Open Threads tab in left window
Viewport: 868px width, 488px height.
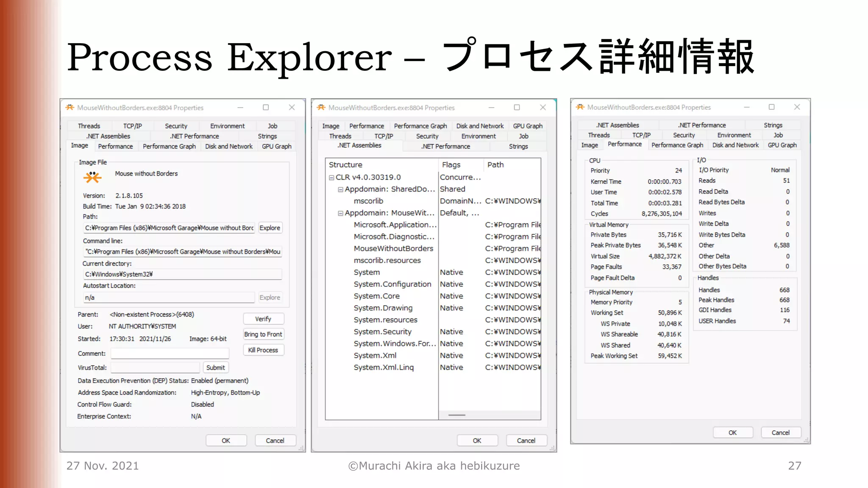(89, 126)
